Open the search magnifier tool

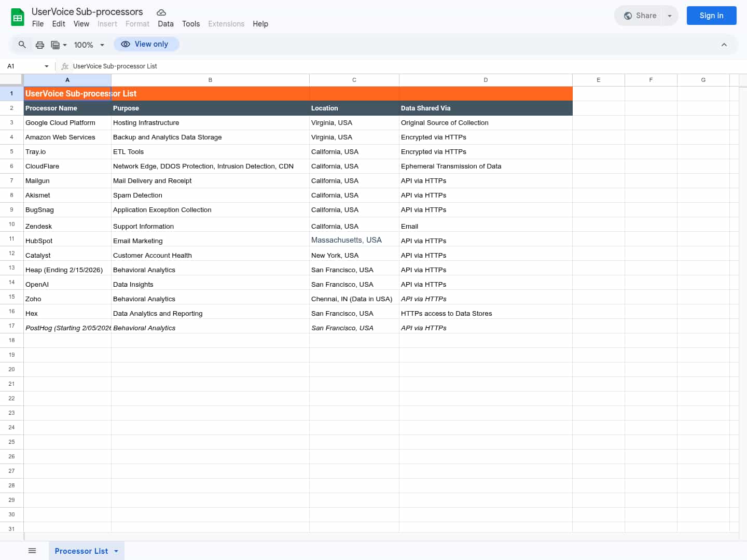tap(22, 45)
